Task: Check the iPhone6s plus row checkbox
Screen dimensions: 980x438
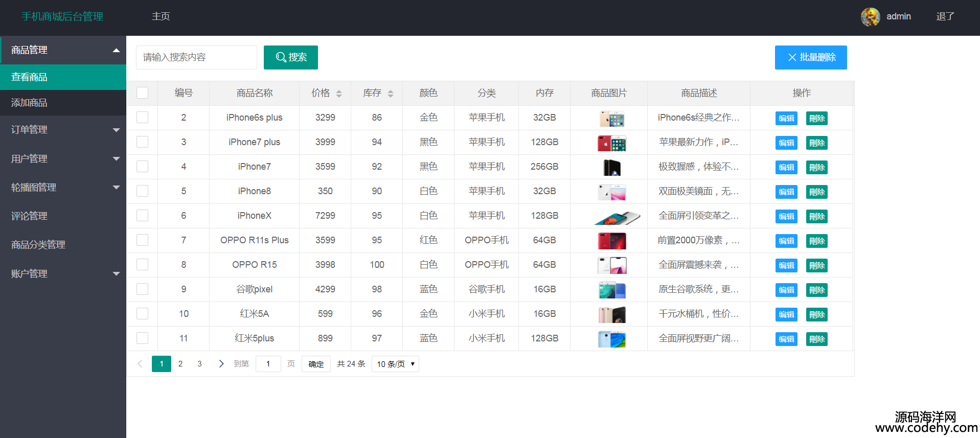Action: [x=143, y=118]
